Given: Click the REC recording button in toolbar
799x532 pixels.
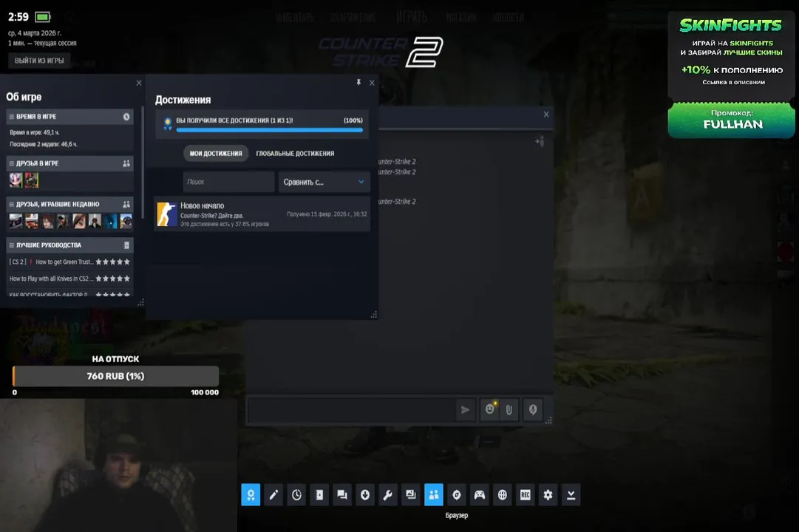Looking at the screenshot, I should coord(526,495).
